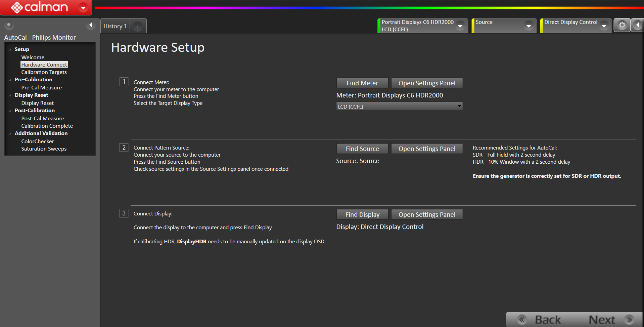The width and height of the screenshot is (644, 327).
Task: Open Settings Panel for the display
Action: point(427,214)
